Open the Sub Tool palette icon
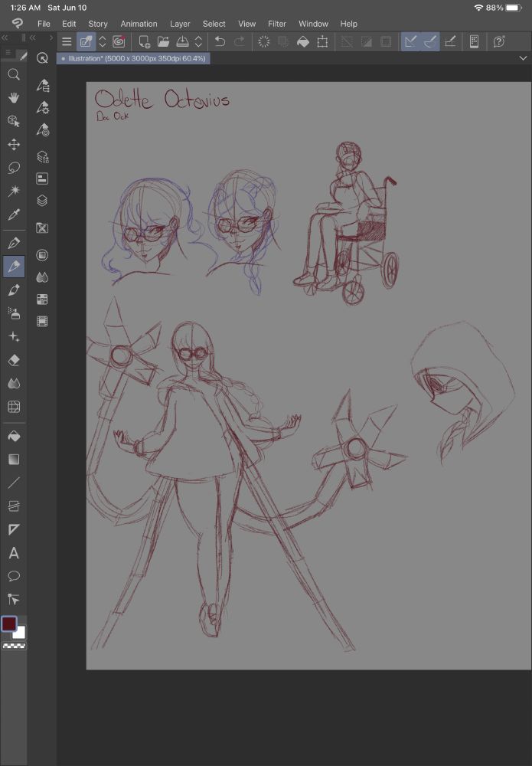Viewport: 532px width, 766px height. coord(42,86)
